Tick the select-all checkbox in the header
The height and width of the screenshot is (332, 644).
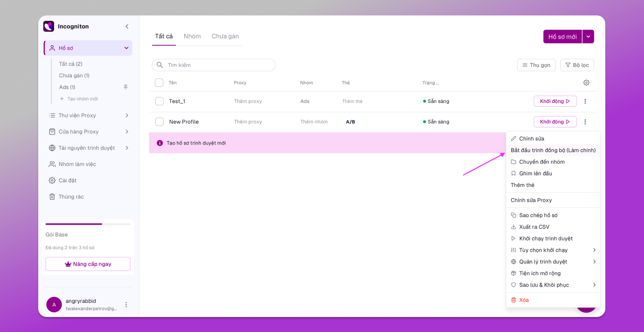pyautogui.click(x=159, y=83)
